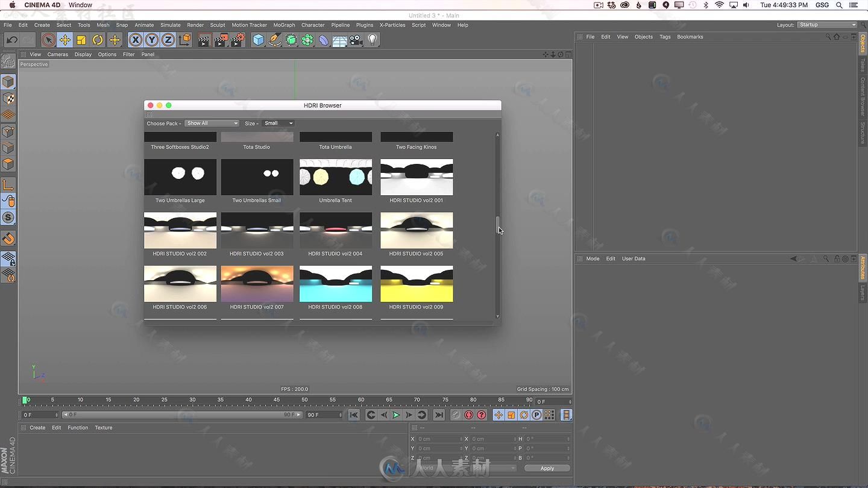Add a Cube primitive object
The width and height of the screenshot is (868, 488).
tap(259, 40)
